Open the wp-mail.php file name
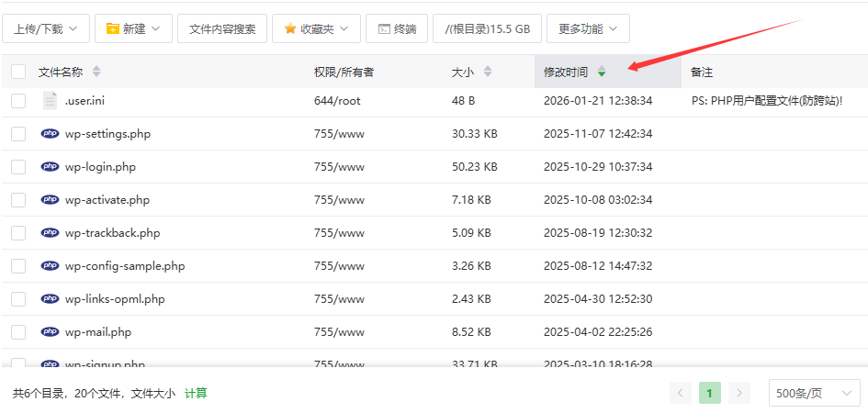The image size is (868, 413). (x=98, y=332)
